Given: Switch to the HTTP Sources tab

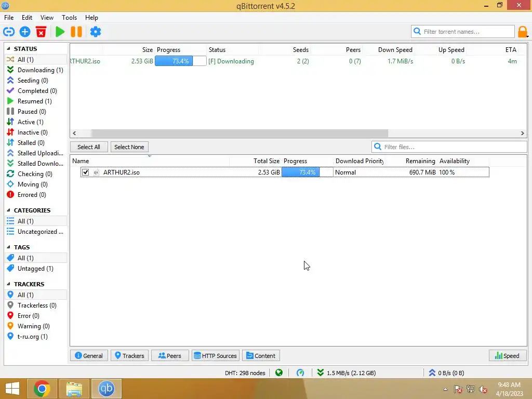Looking at the screenshot, I should tap(216, 355).
